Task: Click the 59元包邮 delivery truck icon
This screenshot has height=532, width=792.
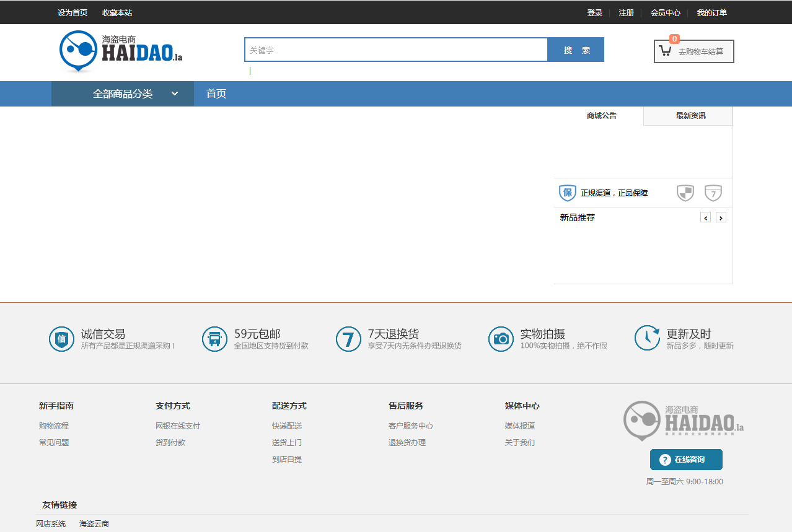Action: tap(214, 339)
